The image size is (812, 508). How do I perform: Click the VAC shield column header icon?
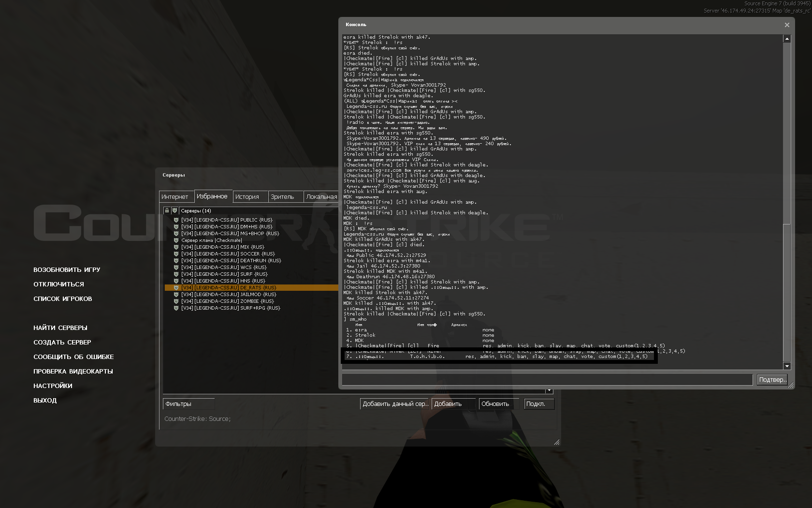[174, 210]
